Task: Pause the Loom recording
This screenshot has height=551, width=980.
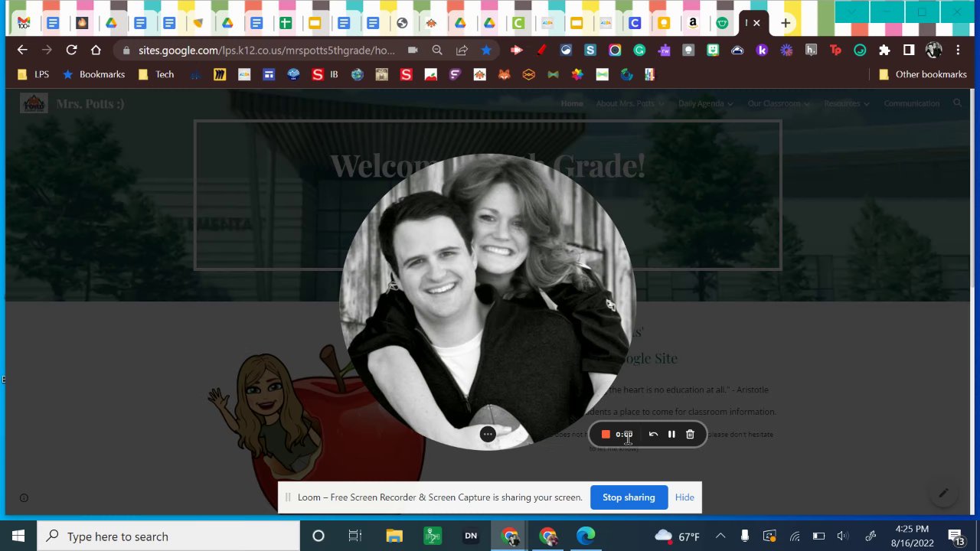Action: (x=671, y=435)
